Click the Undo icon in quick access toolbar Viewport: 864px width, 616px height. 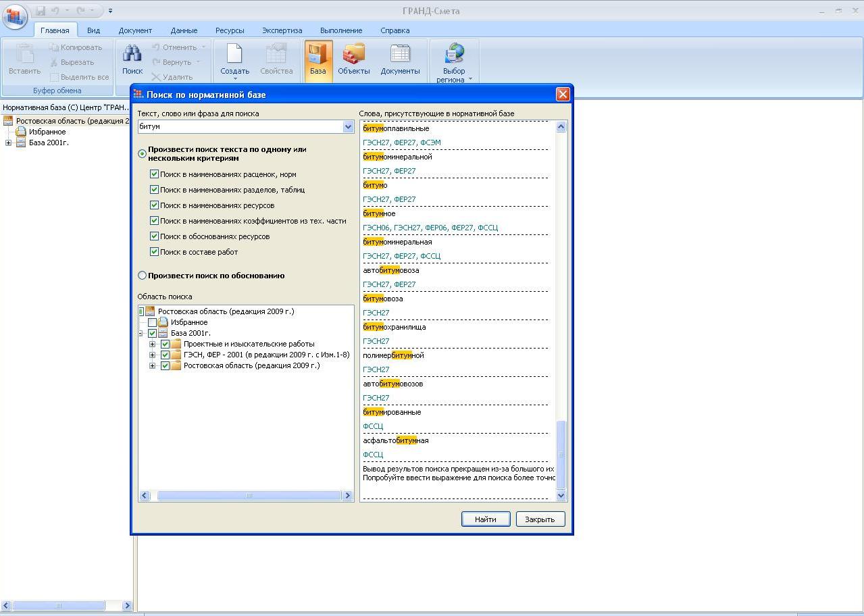pos(55,11)
